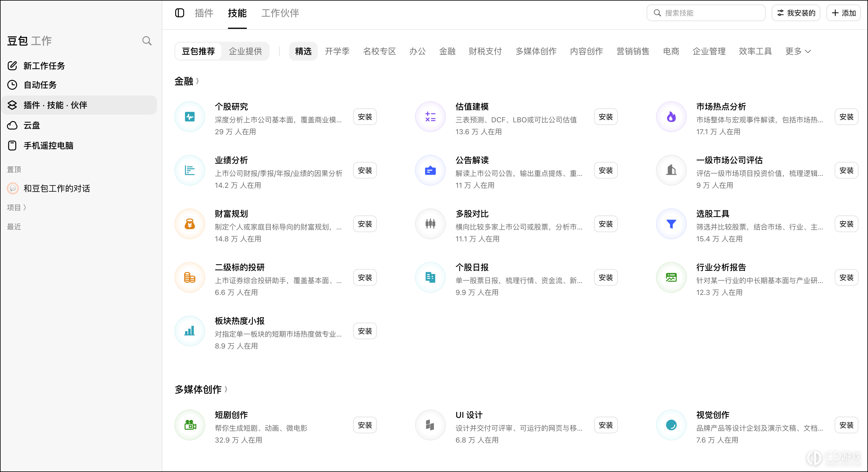Start a 新工作任务 in the sidebar

[x=79, y=66]
